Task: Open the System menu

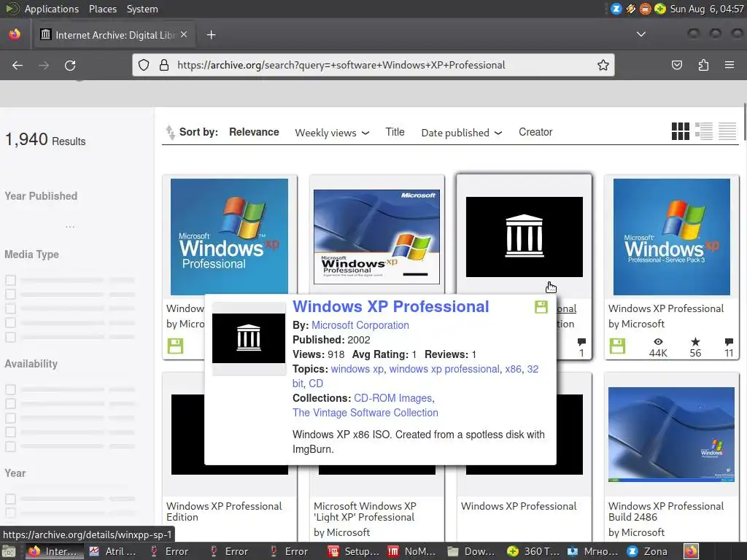Action: pos(142,9)
